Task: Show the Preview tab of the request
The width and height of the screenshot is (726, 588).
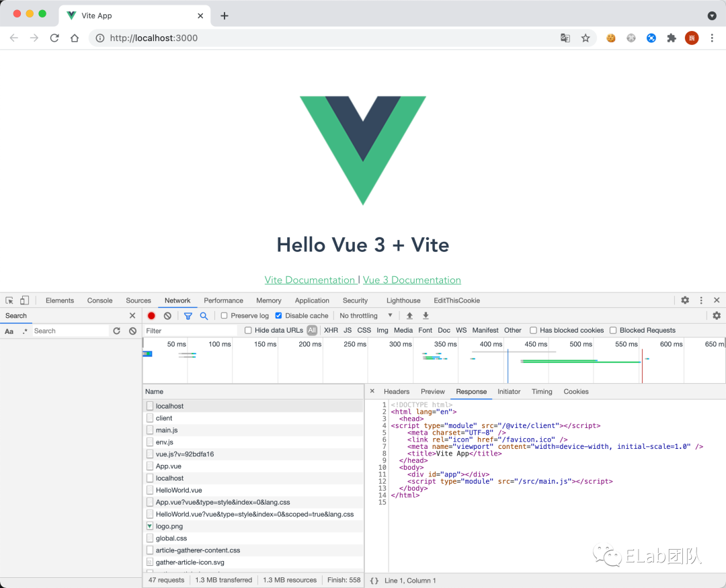Action: 433,392
